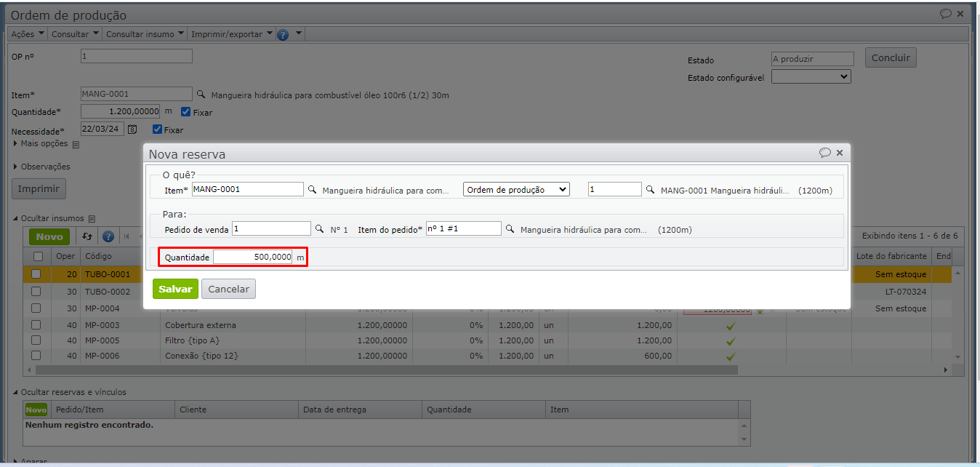Go to first page in insumos grid
This screenshot has height=467, width=980.
tap(127, 236)
